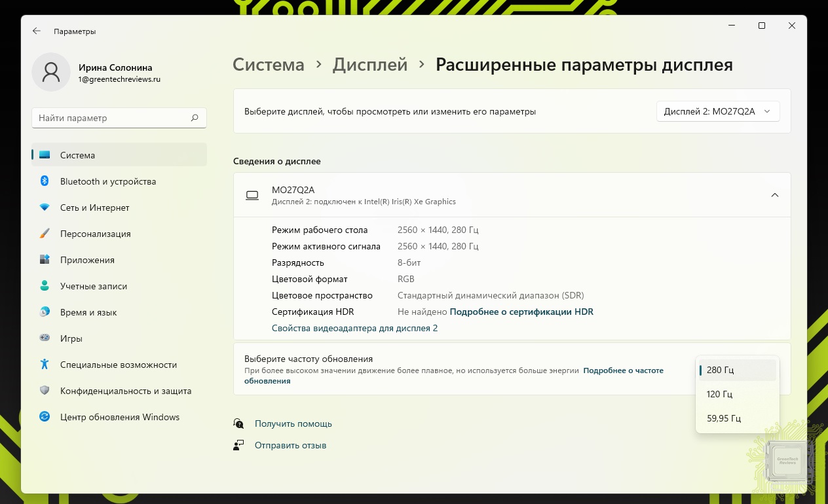
Task: Click the Получить помощь link
Action: coord(293,423)
